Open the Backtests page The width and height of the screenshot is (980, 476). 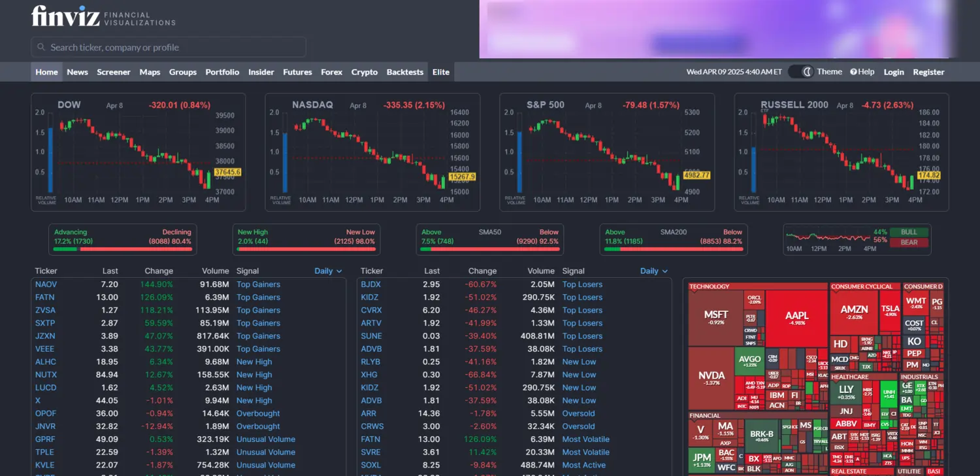(x=405, y=72)
